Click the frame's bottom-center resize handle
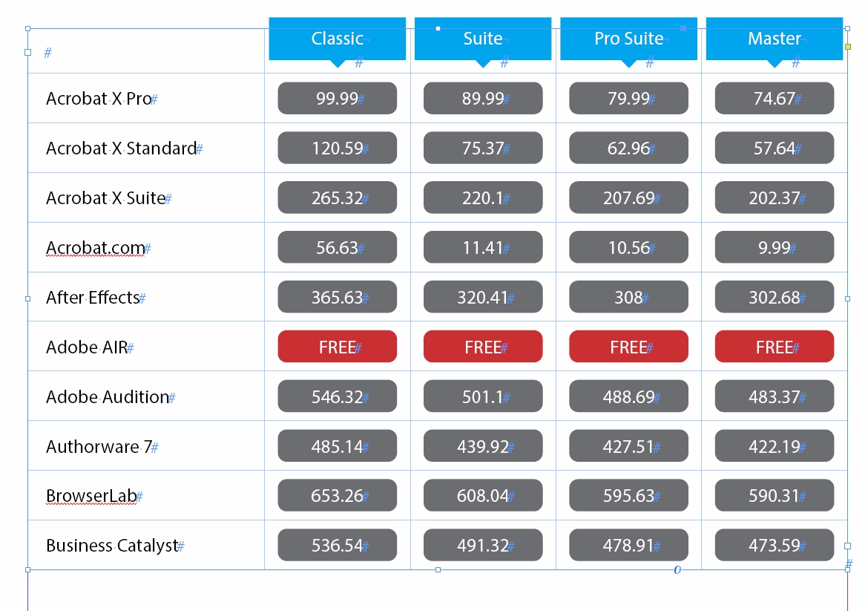The width and height of the screenshot is (868, 611). [438, 569]
